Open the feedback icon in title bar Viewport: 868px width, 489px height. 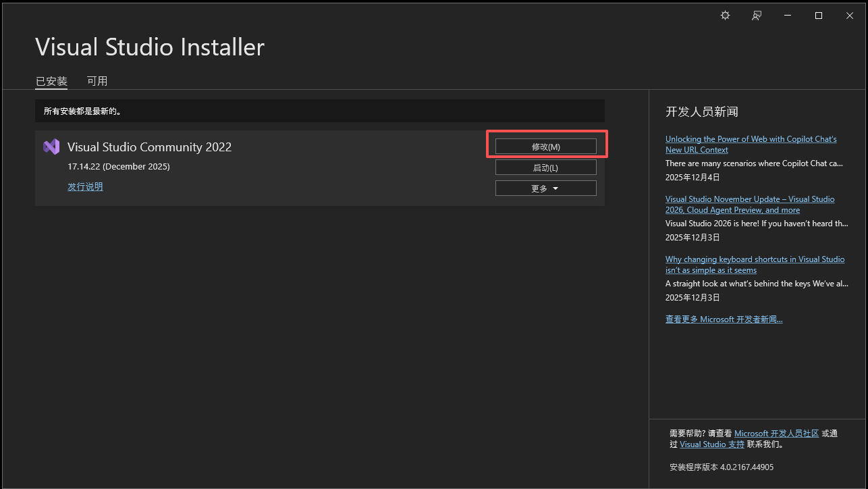(x=757, y=16)
